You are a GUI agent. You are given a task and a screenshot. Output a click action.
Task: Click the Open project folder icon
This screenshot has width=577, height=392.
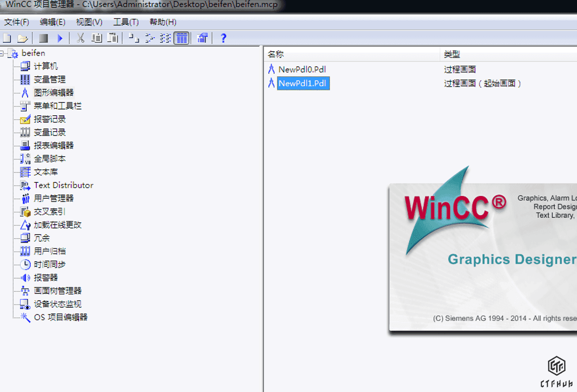23,39
